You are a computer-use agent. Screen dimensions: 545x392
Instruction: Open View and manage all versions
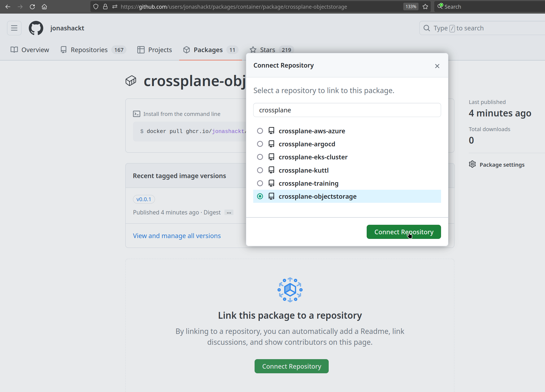pyautogui.click(x=177, y=236)
